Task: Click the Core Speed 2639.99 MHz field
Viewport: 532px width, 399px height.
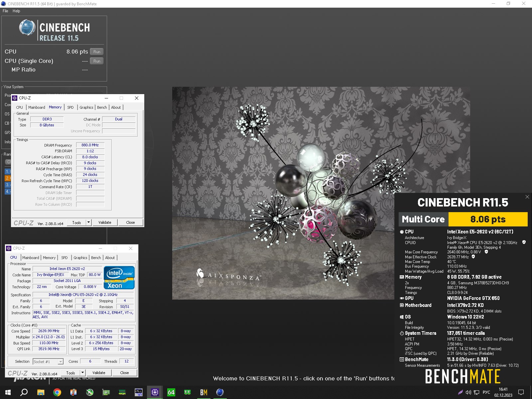Action: (x=49, y=331)
